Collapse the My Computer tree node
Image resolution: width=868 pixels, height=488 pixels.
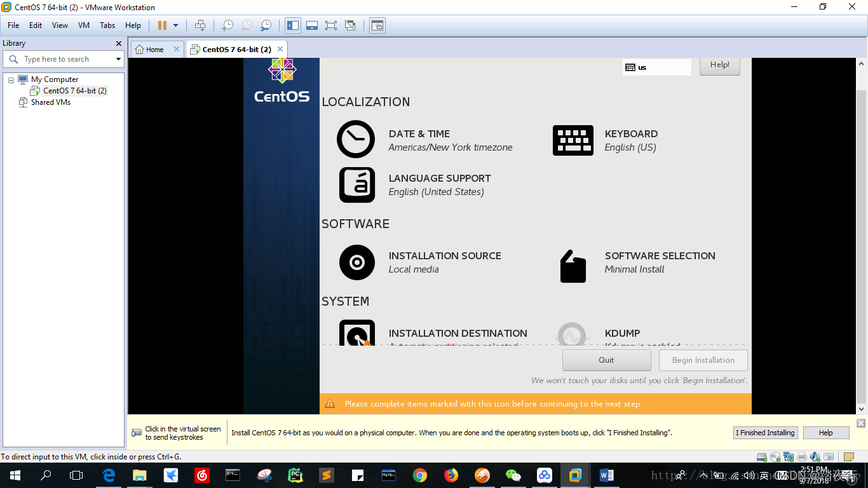[x=11, y=80]
